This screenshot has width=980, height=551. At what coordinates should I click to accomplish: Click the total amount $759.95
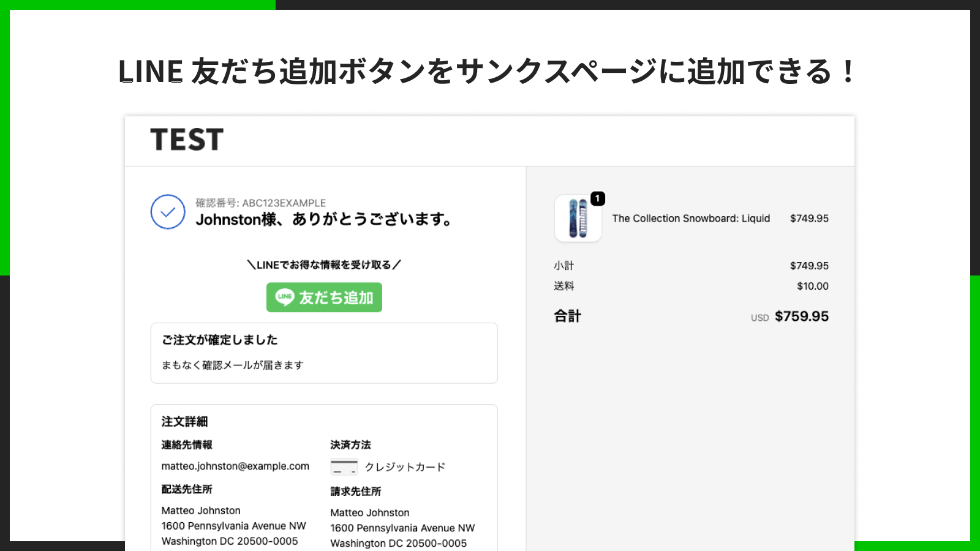pyautogui.click(x=802, y=317)
